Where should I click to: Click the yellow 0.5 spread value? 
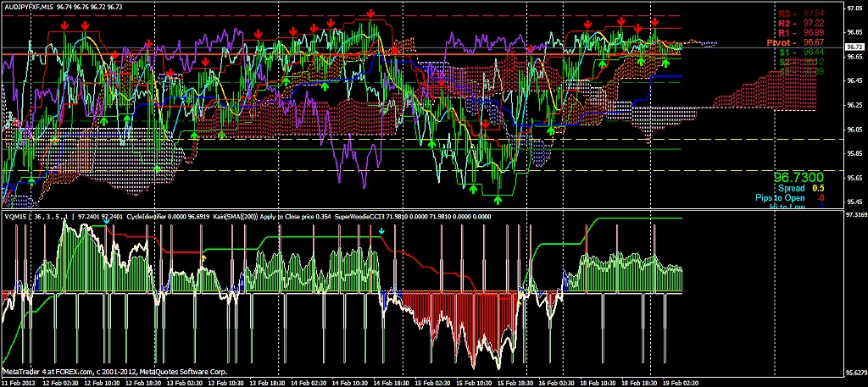pyautogui.click(x=818, y=189)
